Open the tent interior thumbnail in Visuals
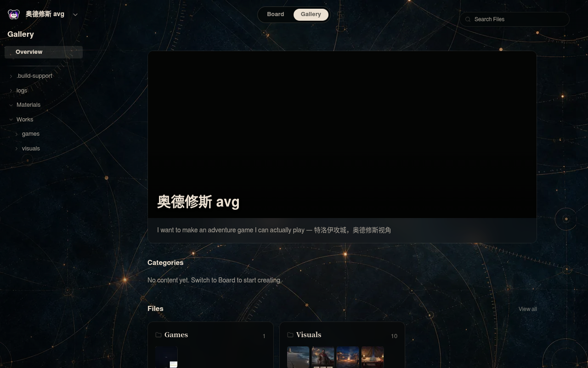The height and width of the screenshot is (368, 588). (x=373, y=357)
